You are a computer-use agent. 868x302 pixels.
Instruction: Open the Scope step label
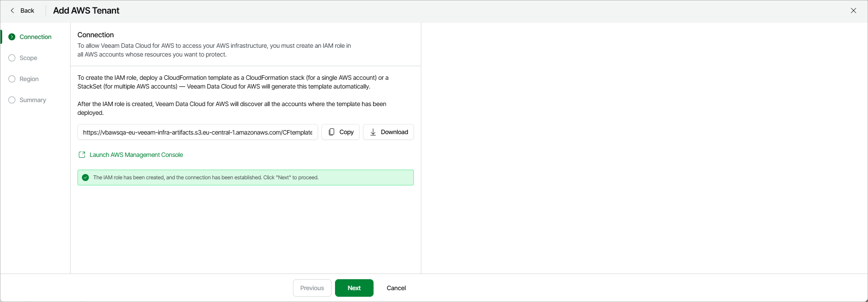28,58
